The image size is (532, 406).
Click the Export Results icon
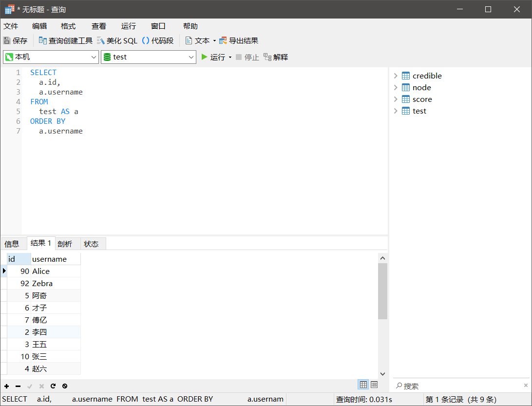(x=223, y=41)
